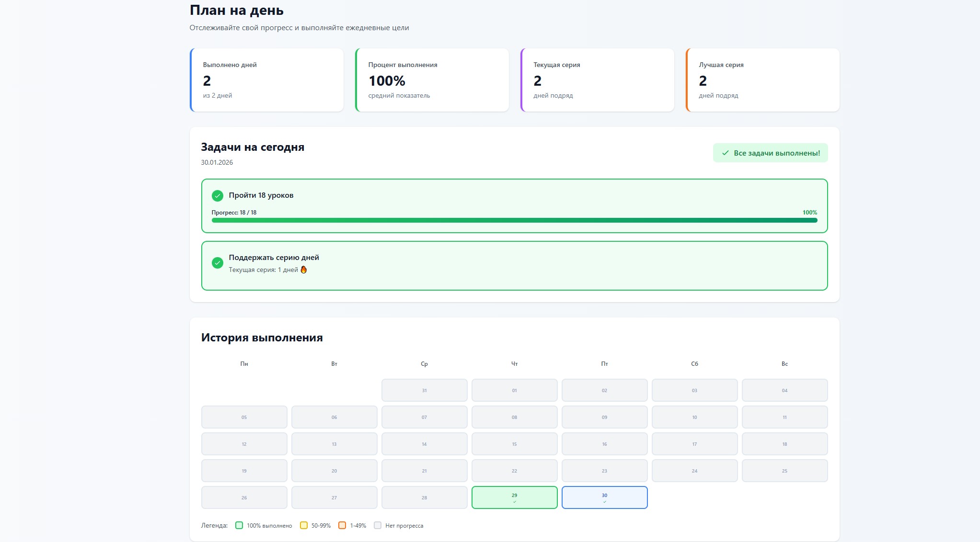Click the 'Пн' weekday column header
Screen dimensions: 980x542
coord(244,364)
